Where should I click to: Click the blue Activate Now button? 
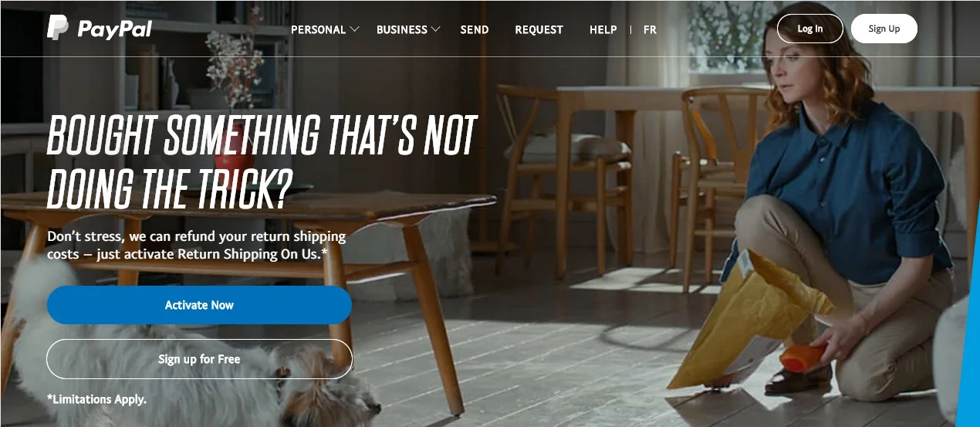(199, 305)
